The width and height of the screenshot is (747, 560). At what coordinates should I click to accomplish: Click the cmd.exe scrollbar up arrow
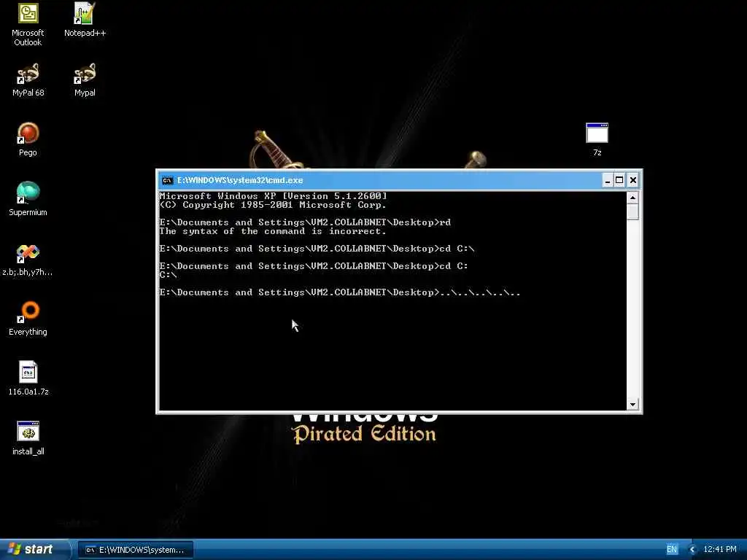[632, 197]
